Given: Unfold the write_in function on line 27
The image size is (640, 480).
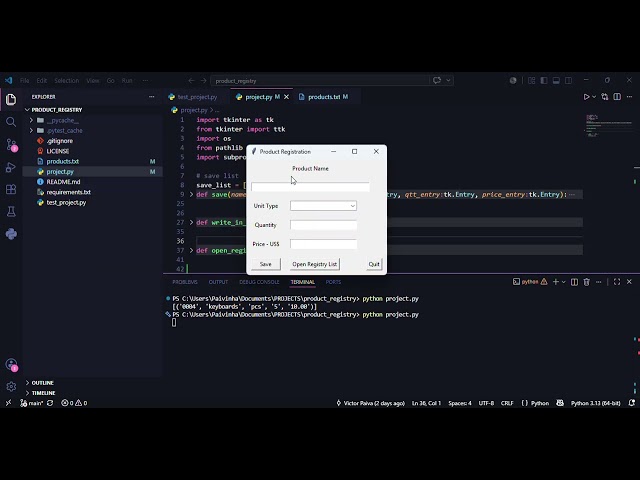Looking at the screenshot, I should pos(191,222).
